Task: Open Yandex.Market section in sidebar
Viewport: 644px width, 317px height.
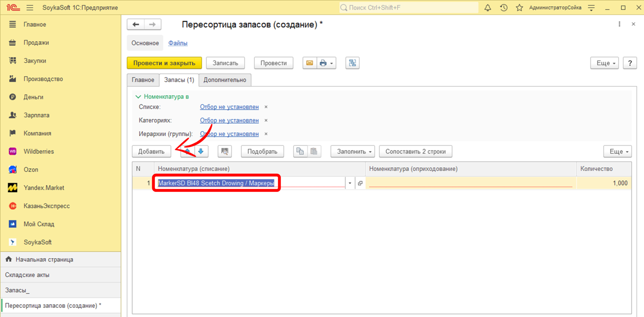Action: tap(44, 188)
